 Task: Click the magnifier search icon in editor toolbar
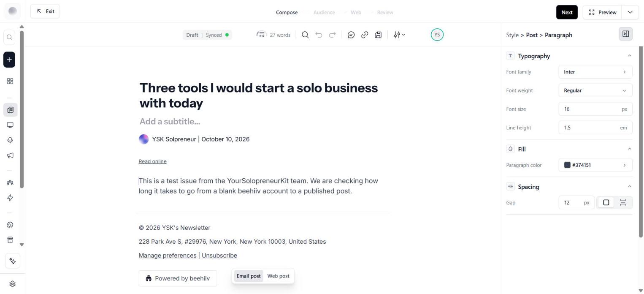pyautogui.click(x=305, y=35)
